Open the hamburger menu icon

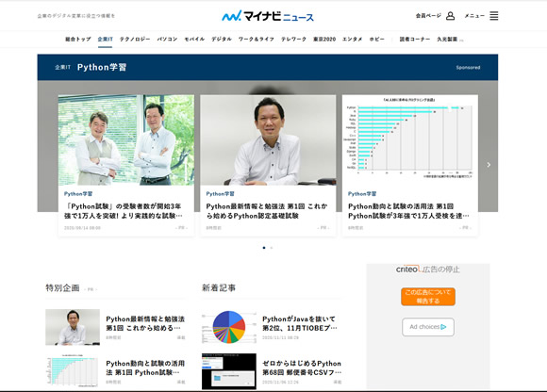coord(493,16)
